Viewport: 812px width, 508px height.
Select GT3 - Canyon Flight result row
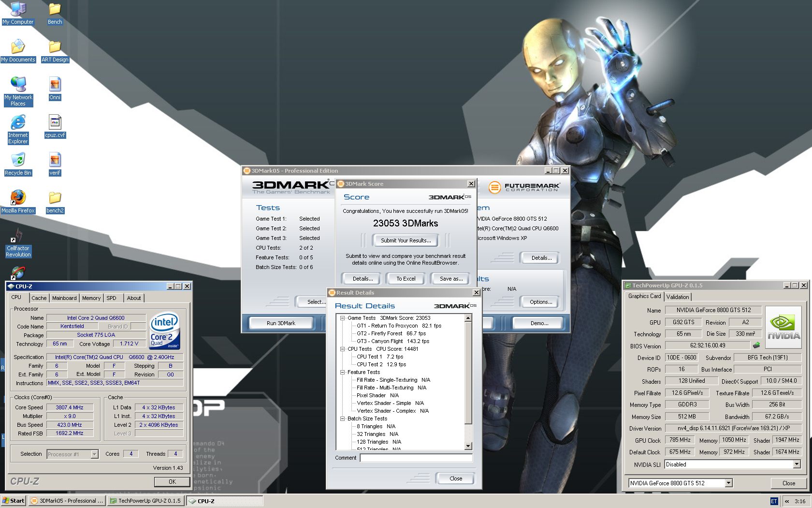(392, 341)
